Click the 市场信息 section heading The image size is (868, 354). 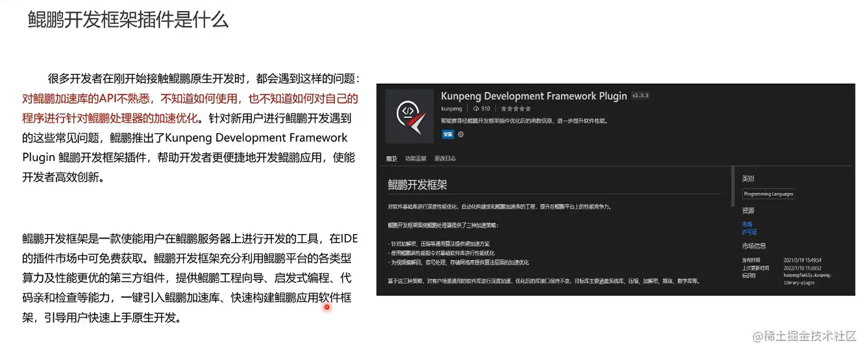coord(753,246)
